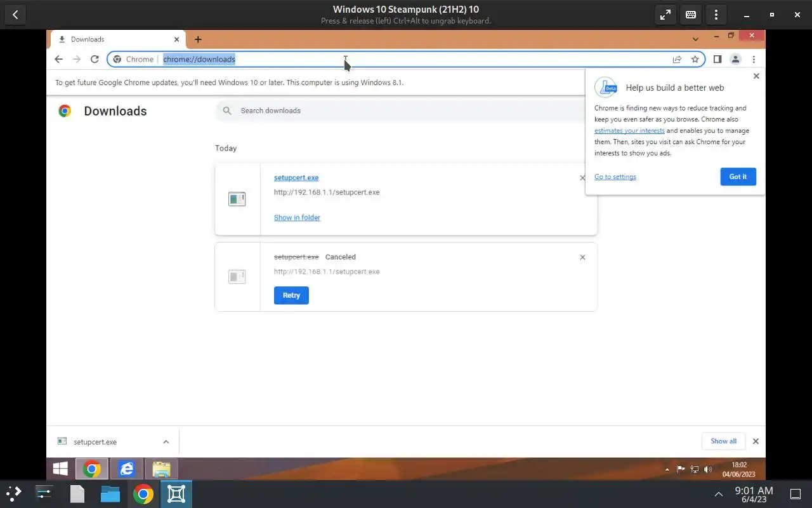Expand the setupcert.exe download shelf options
812x508 pixels.
(166, 442)
